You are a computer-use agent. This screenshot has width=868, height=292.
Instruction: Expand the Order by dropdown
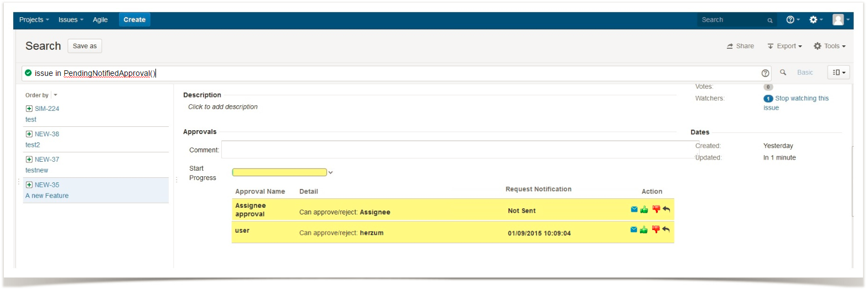click(x=55, y=95)
